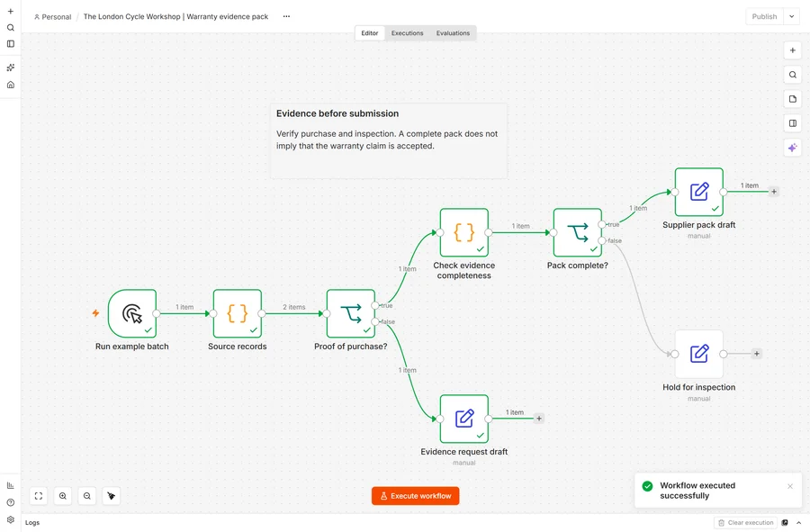This screenshot has width=810, height=532.
Task: Open the Hold for inspection node
Action: [x=699, y=354]
